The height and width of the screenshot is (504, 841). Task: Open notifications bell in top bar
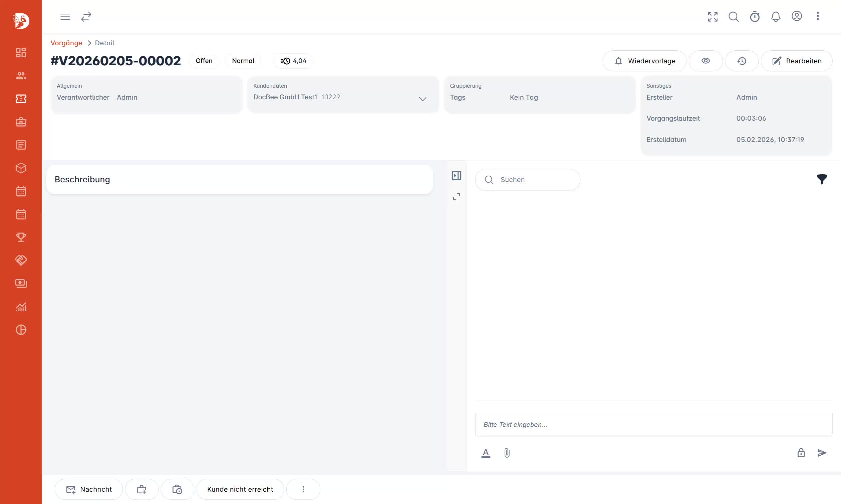[775, 17]
